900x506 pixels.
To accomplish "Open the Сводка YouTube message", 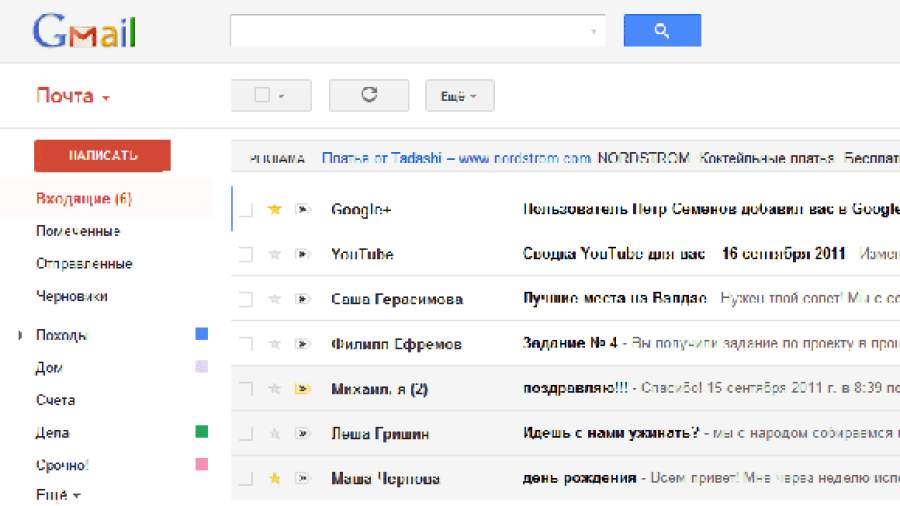I will pos(684,254).
